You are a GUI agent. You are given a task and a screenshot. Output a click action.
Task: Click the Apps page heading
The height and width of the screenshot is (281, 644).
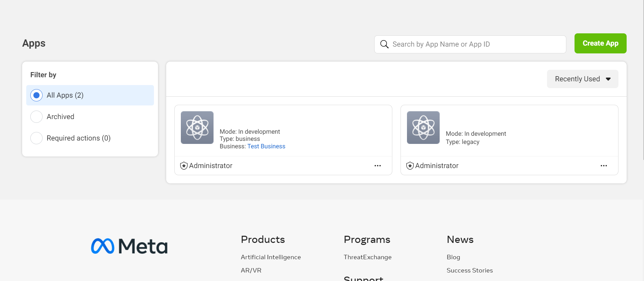pos(34,44)
